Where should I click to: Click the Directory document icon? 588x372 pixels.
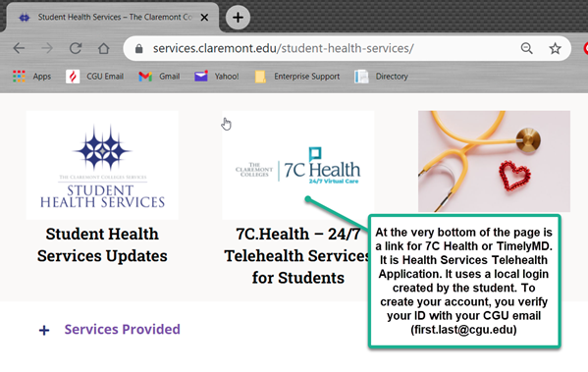click(x=361, y=77)
